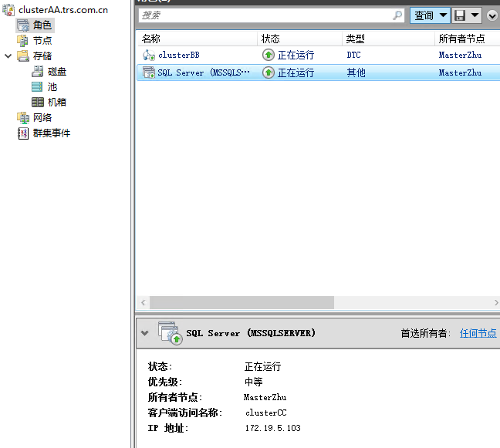The height and width of the screenshot is (448, 500).
Task: Open the save query dropdown arrow
Action: (475, 15)
